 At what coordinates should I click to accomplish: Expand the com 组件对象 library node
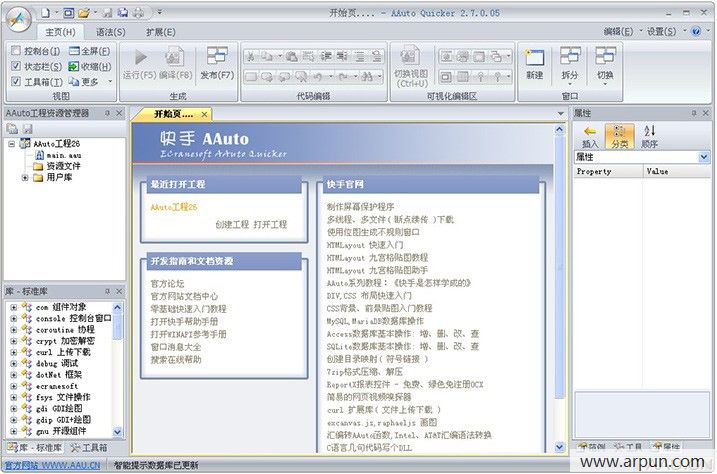click(14, 307)
